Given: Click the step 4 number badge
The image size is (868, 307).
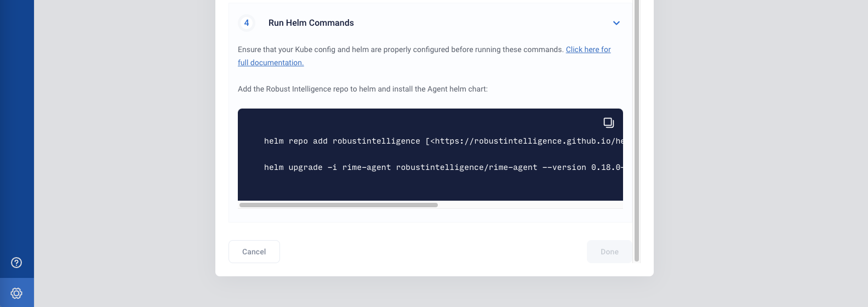Looking at the screenshot, I should [x=247, y=23].
